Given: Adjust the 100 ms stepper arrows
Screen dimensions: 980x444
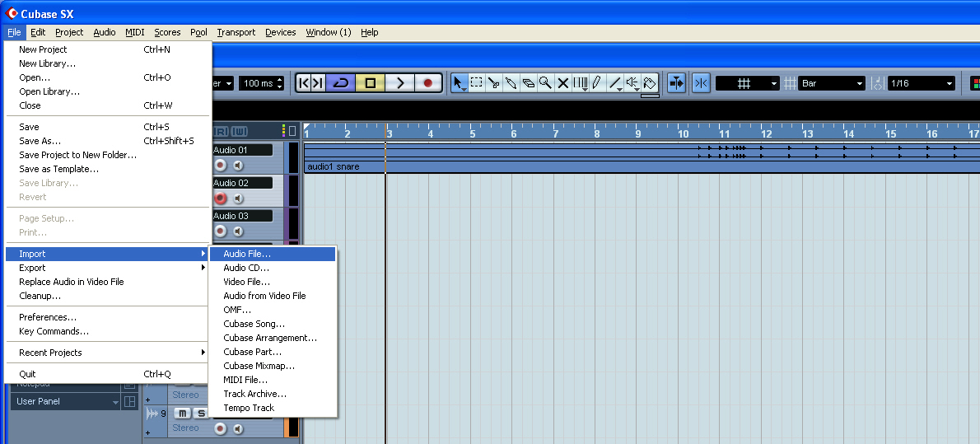Looking at the screenshot, I should 279,83.
